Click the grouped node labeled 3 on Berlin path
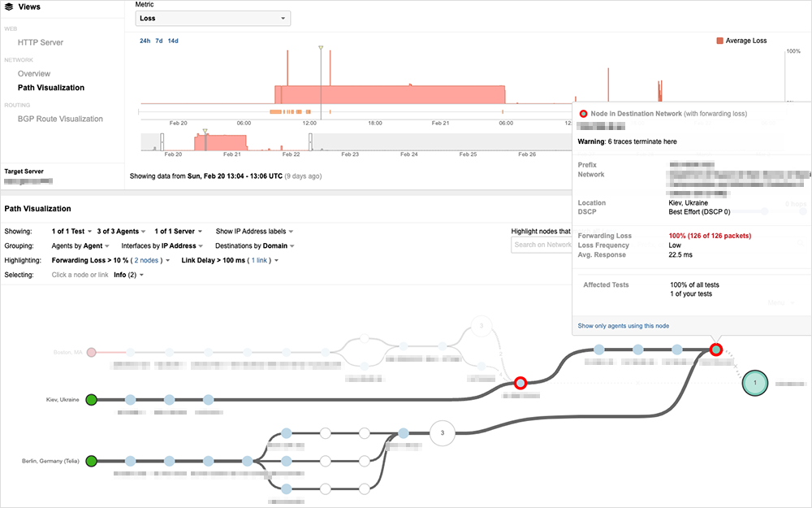 pyautogui.click(x=442, y=433)
